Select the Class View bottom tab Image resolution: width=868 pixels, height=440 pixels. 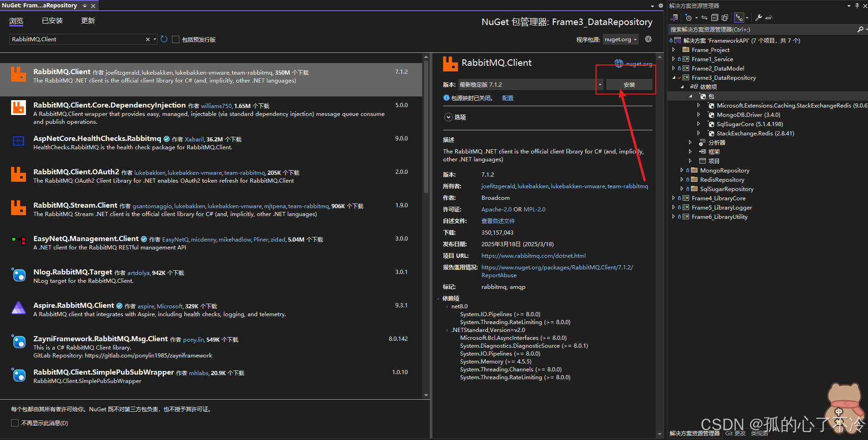(x=760, y=433)
